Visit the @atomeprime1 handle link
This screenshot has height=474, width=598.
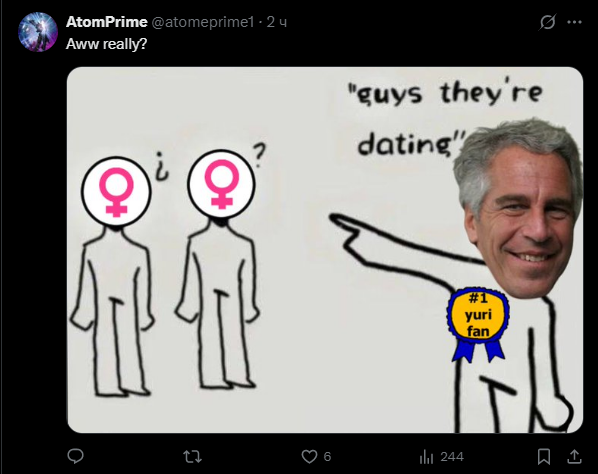pyautogui.click(x=203, y=22)
